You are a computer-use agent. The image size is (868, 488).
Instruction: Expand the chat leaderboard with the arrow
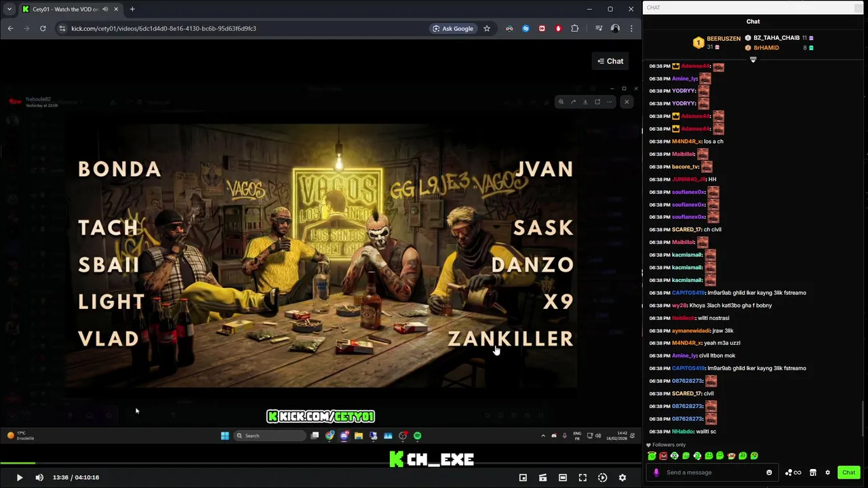click(x=753, y=60)
